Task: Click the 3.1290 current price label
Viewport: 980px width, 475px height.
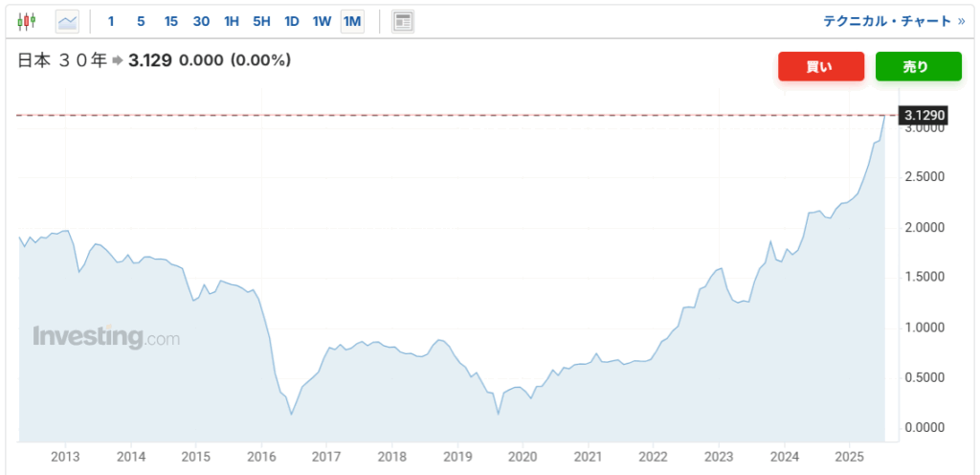Action: (x=924, y=115)
